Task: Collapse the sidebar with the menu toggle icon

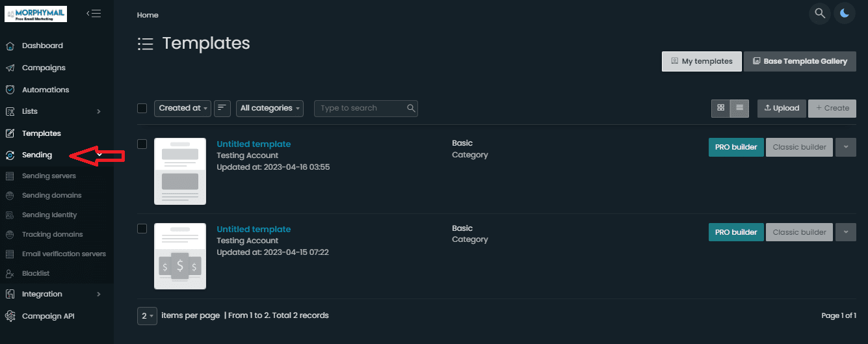Action: 94,13
